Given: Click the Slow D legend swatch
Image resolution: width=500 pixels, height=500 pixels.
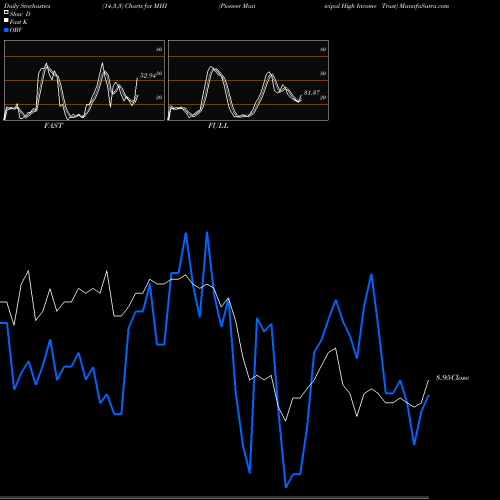Looking at the screenshot, I should click(6, 13).
